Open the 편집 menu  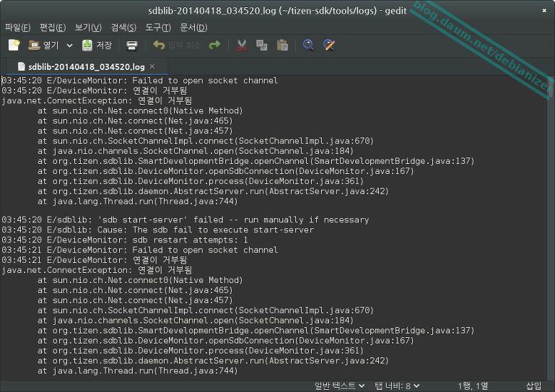point(53,27)
